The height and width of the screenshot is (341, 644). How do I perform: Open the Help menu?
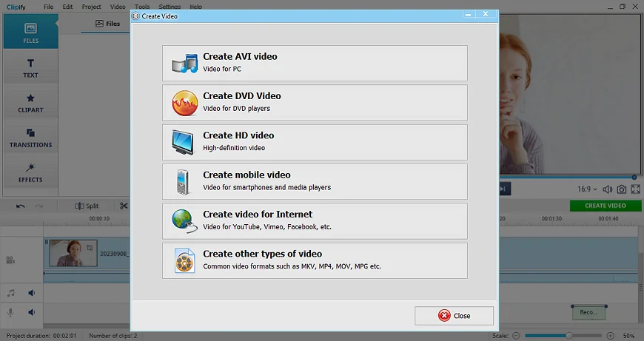[x=196, y=7]
